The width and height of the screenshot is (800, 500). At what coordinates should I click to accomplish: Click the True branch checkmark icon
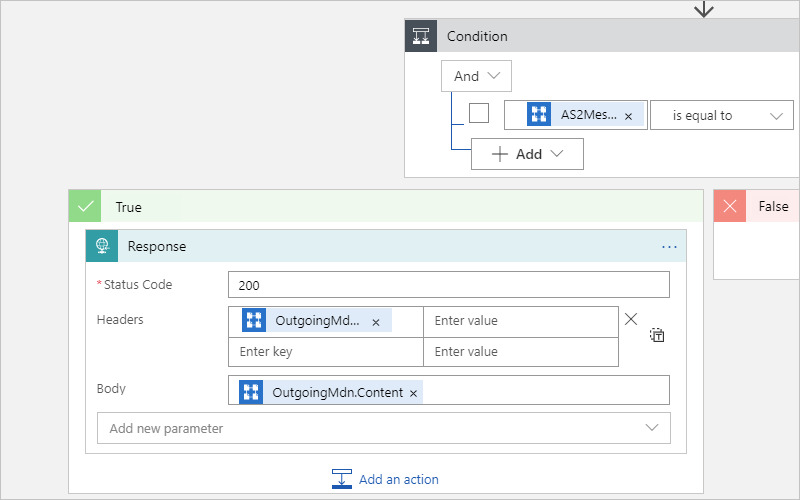[x=85, y=207]
